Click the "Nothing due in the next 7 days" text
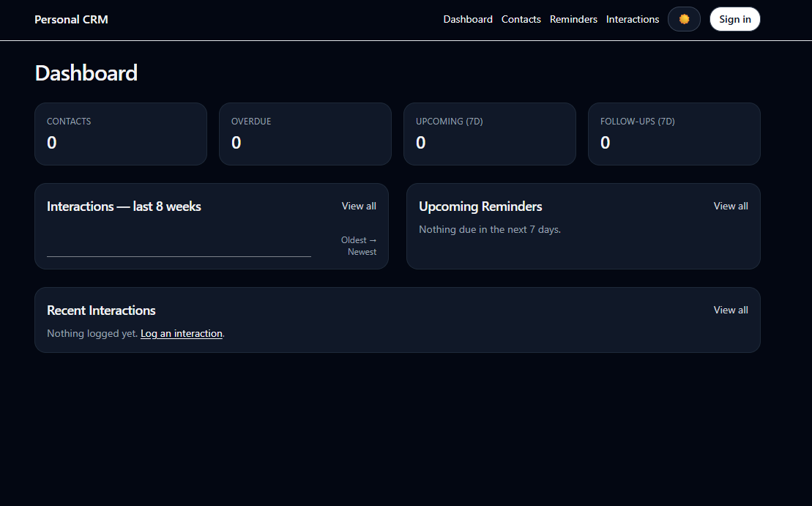Viewport: 812px width, 506px height. coord(490,230)
